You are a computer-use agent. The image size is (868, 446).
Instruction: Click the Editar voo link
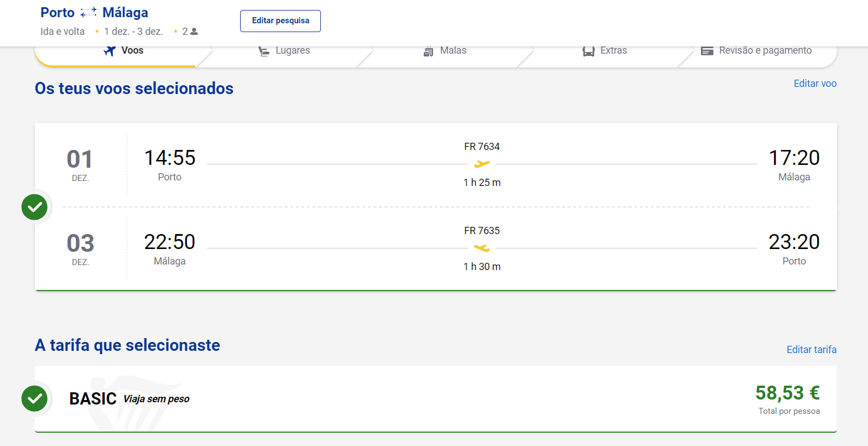[814, 84]
